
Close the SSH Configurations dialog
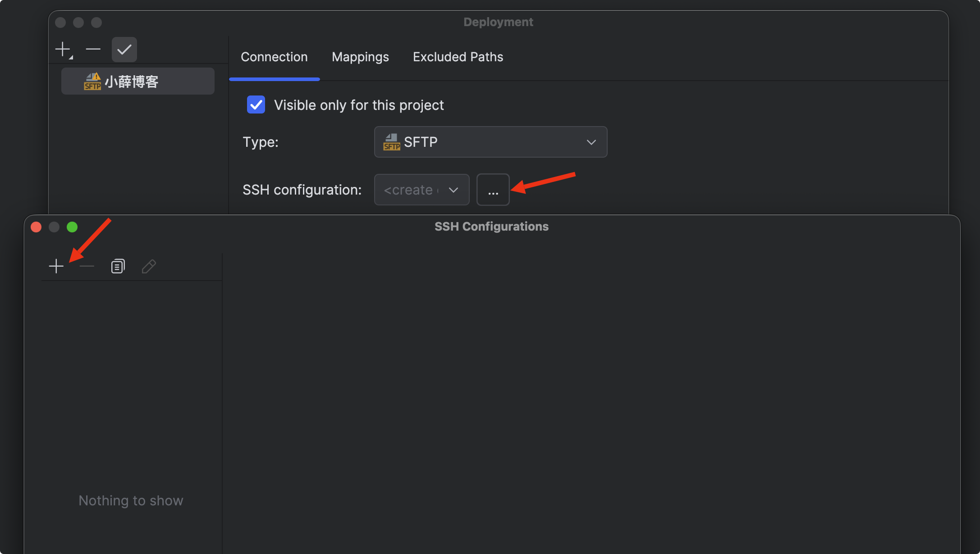click(36, 227)
